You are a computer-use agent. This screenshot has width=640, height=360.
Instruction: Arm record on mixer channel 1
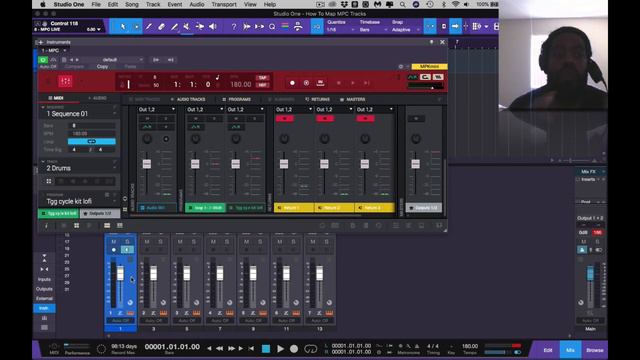tap(114, 250)
